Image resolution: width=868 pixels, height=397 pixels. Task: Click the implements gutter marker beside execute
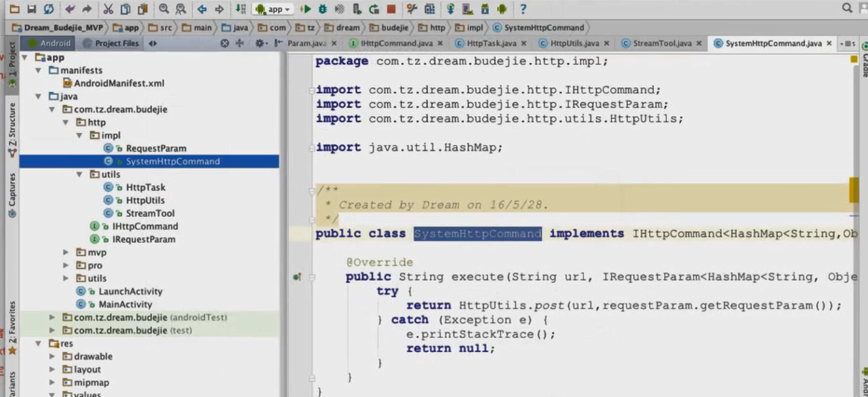pos(297,277)
